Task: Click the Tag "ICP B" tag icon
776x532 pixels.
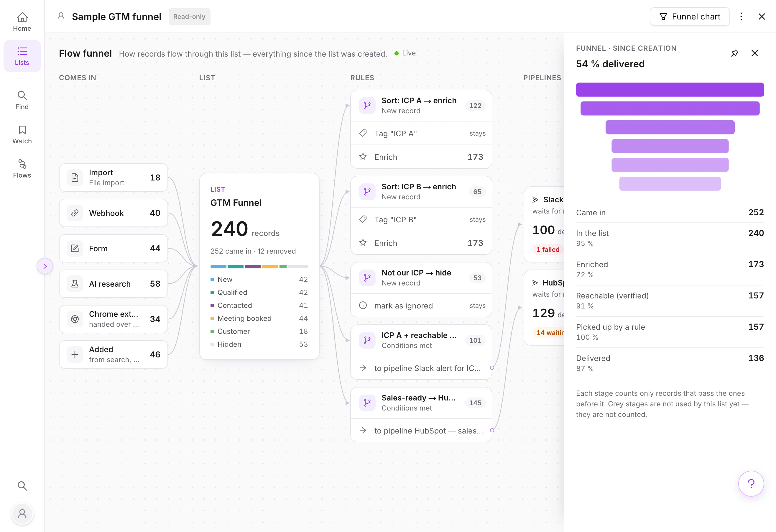Action: click(x=363, y=219)
